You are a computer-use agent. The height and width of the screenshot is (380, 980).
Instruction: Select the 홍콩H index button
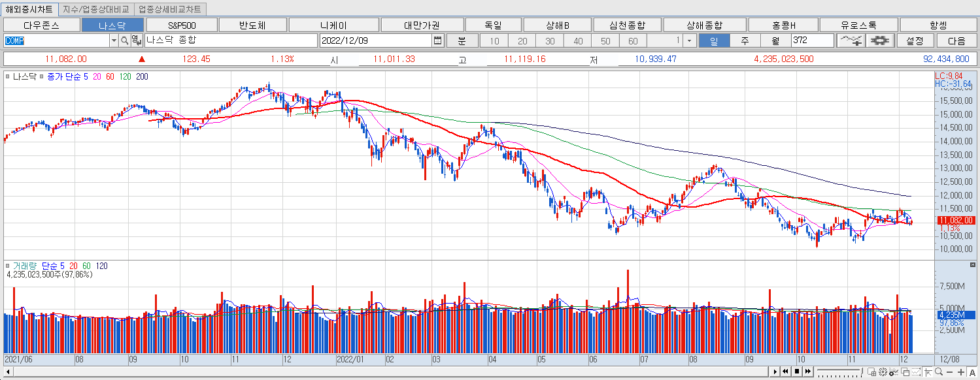point(783,25)
